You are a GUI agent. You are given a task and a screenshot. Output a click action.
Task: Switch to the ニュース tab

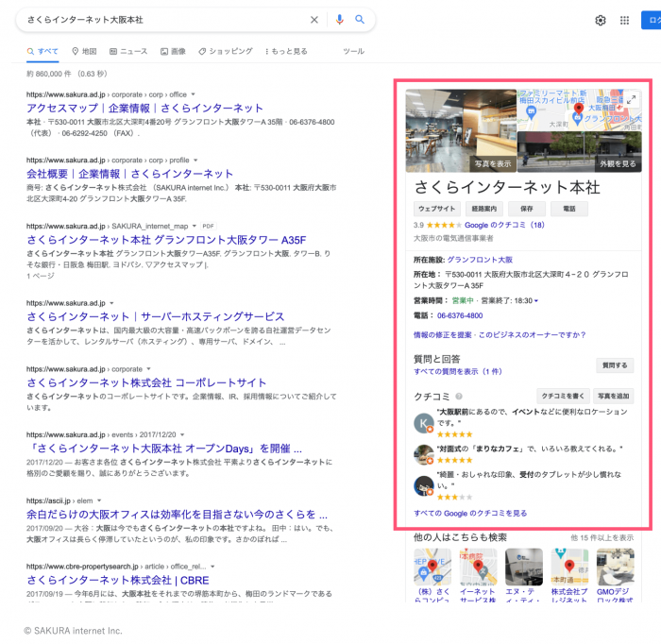[x=128, y=51]
